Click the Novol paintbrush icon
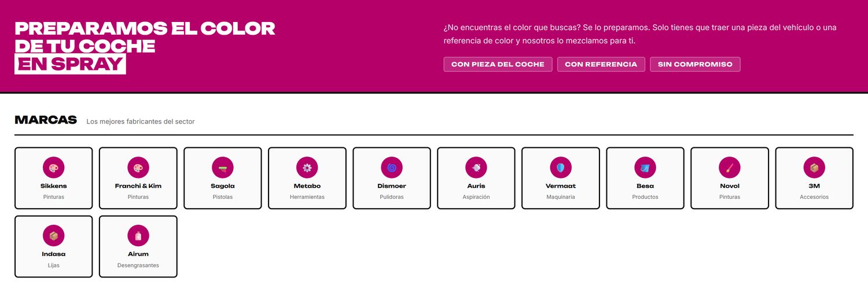 pyautogui.click(x=730, y=168)
